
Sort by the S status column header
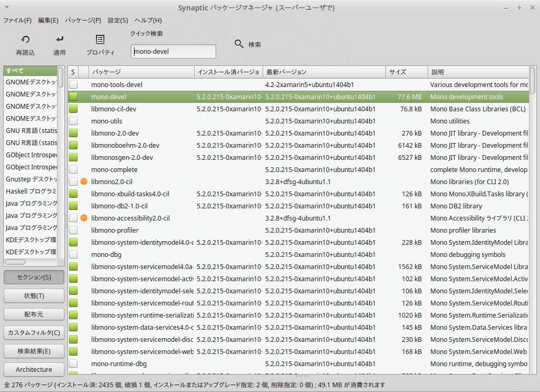(73, 72)
